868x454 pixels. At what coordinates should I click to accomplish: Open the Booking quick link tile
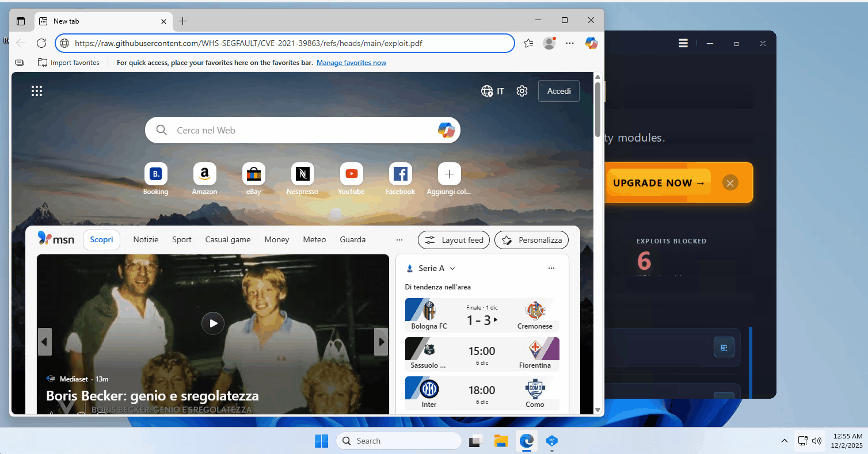(155, 174)
